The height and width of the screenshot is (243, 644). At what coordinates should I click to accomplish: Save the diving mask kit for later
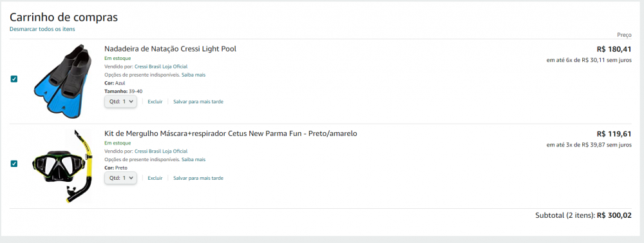coord(198,178)
